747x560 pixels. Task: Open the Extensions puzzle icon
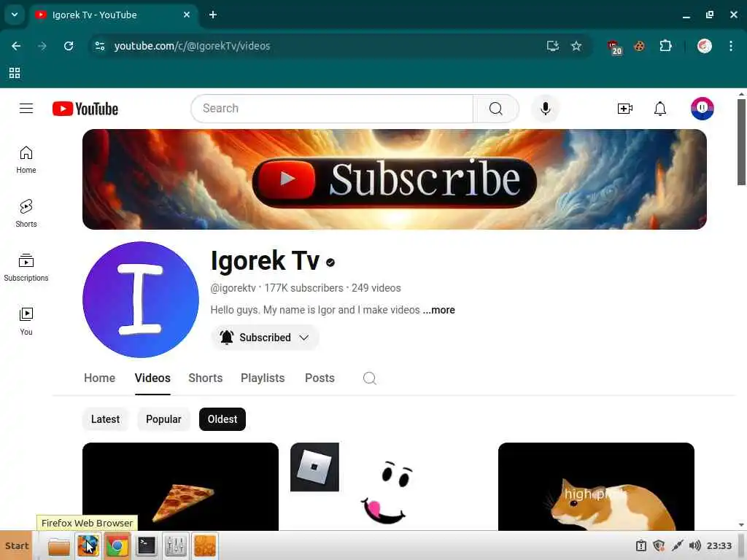(x=665, y=46)
